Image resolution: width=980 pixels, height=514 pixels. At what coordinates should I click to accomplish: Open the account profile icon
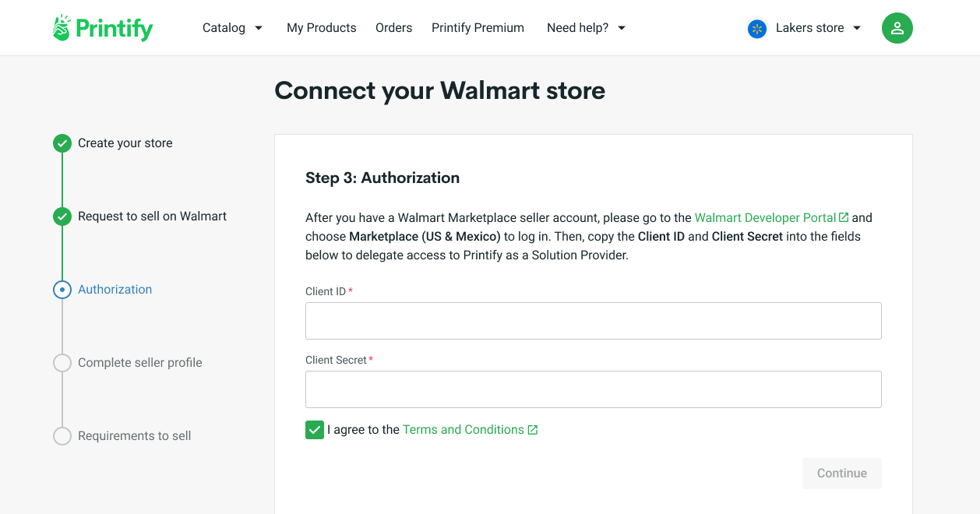[x=897, y=27]
